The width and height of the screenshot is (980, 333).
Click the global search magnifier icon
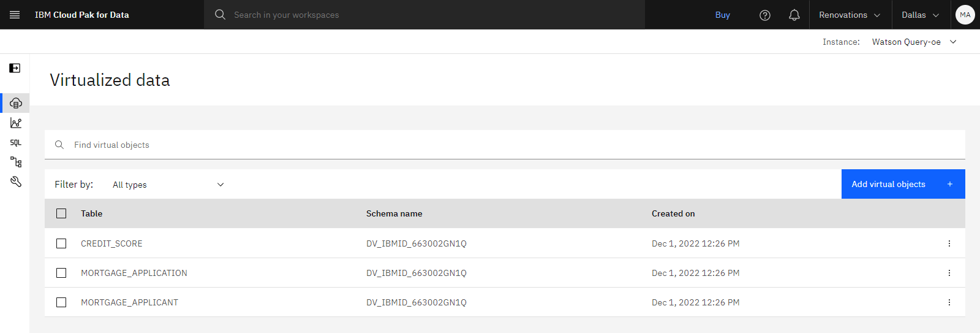click(221, 15)
